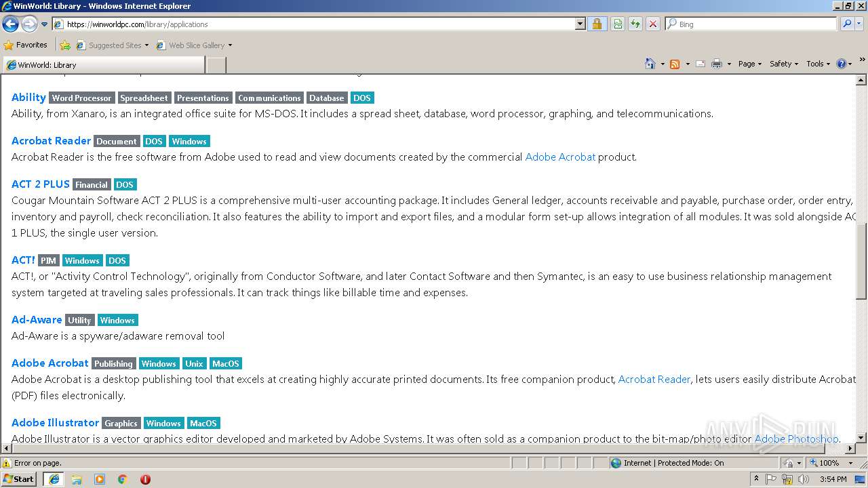Viewport: 868px width, 488px height.
Task: Filter by Graphics tag
Action: (x=121, y=424)
